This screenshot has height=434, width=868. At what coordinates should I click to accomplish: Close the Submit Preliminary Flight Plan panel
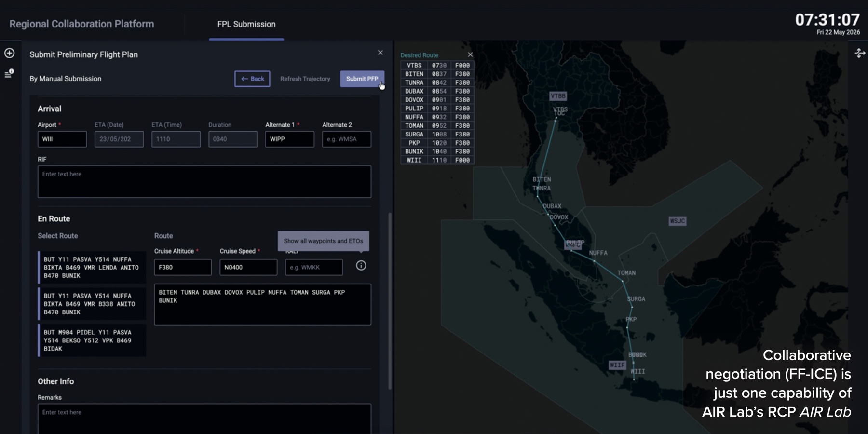click(380, 53)
